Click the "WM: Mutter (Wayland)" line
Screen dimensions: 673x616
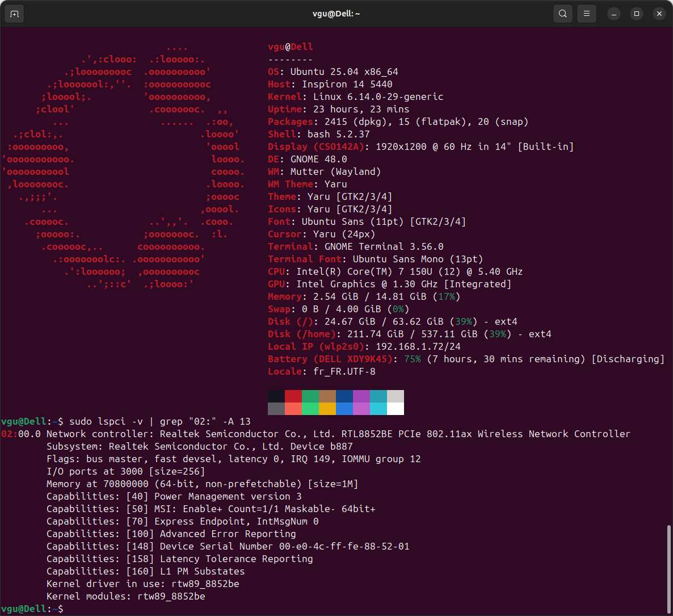[325, 171]
